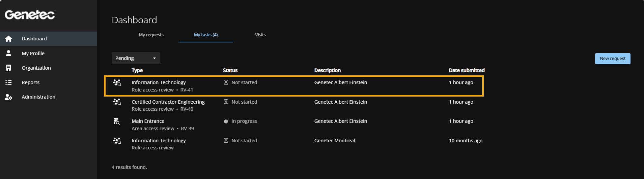Click the In progress status of Main Entrance

[x=244, y=121]
